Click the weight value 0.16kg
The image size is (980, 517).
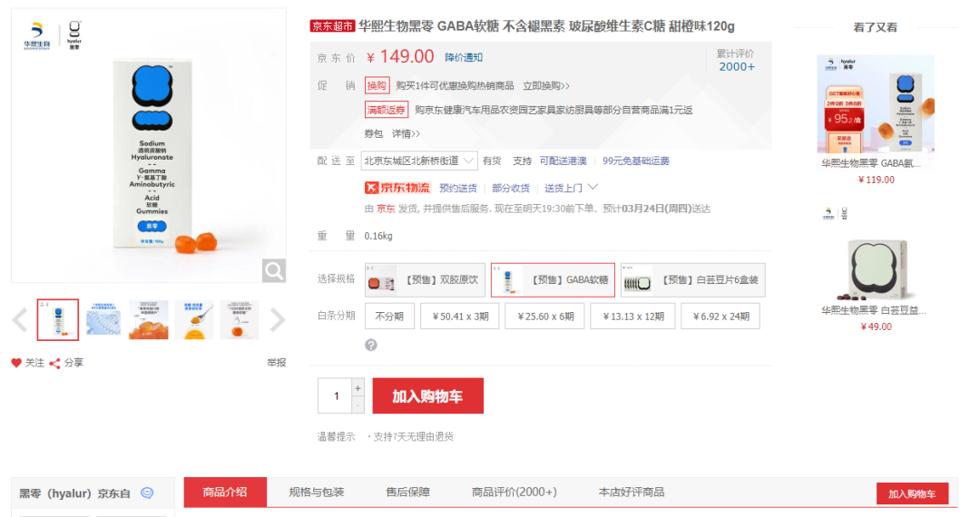click(378, 236)
